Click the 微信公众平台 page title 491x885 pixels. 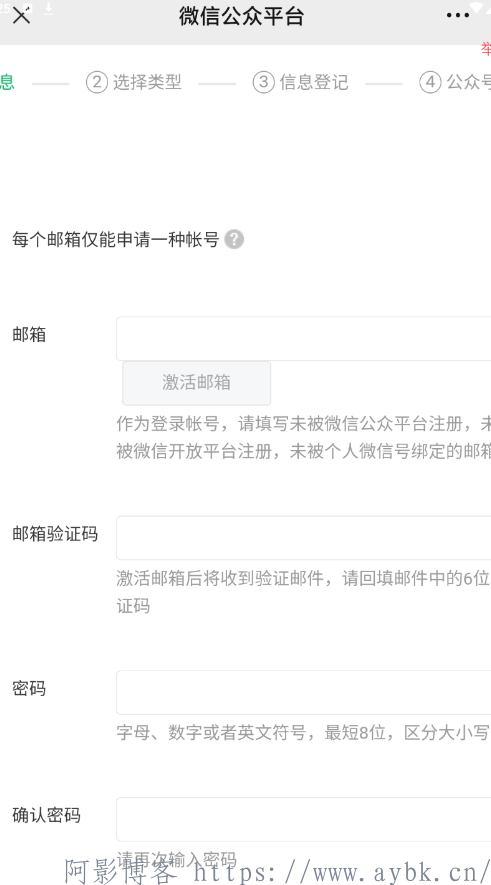pyautogui.click(x=242, y=16)
